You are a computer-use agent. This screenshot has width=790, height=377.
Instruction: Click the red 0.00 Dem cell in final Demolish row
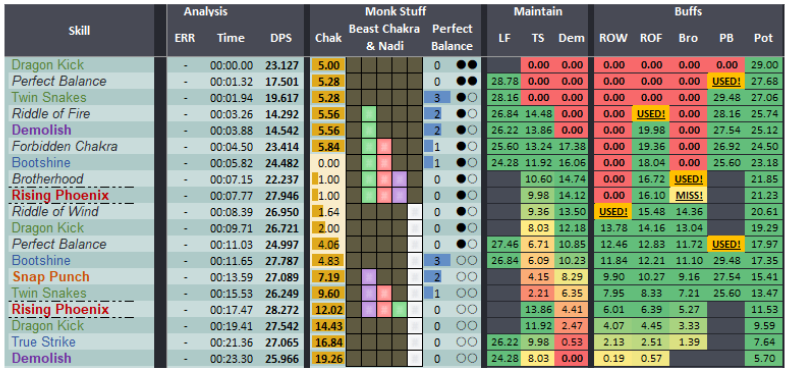pyautogui.click(x=571, y=358)
